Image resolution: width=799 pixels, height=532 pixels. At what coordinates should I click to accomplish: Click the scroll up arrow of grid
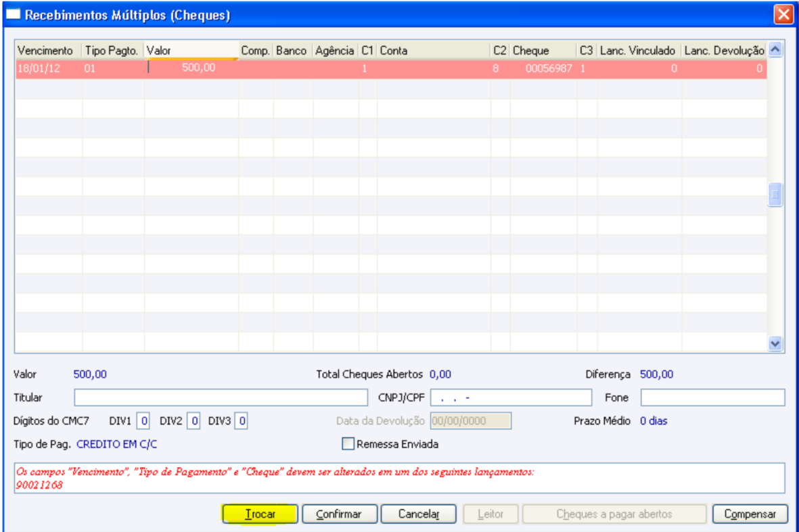pos(775,49)
